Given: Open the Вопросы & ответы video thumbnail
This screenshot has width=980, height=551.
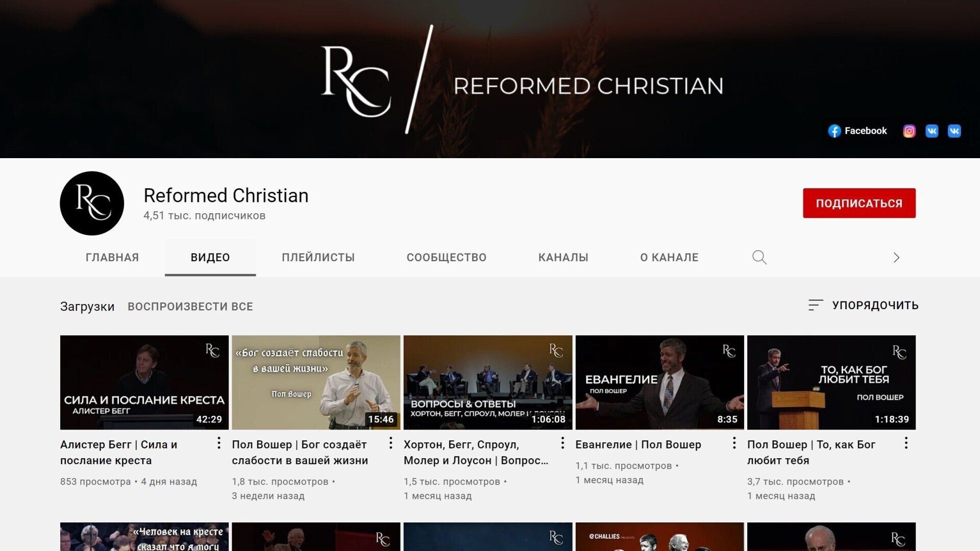Looking at the screenshot, I should (488, 382).
